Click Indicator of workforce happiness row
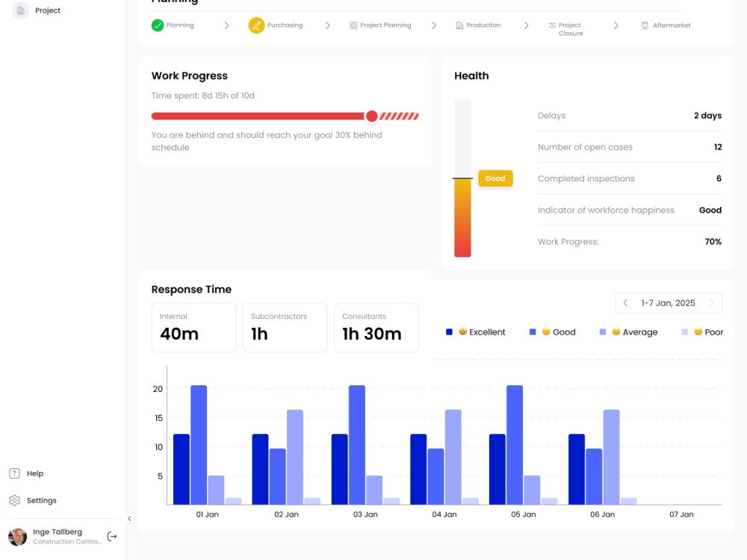Screen dimensions: 747x560 click(x=630, y=210)
